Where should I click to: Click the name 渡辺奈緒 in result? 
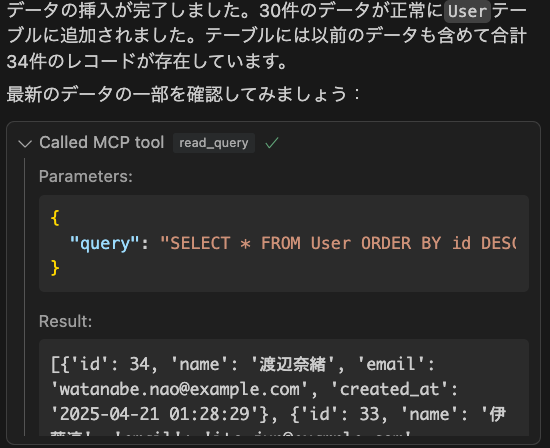pos(293,364)
